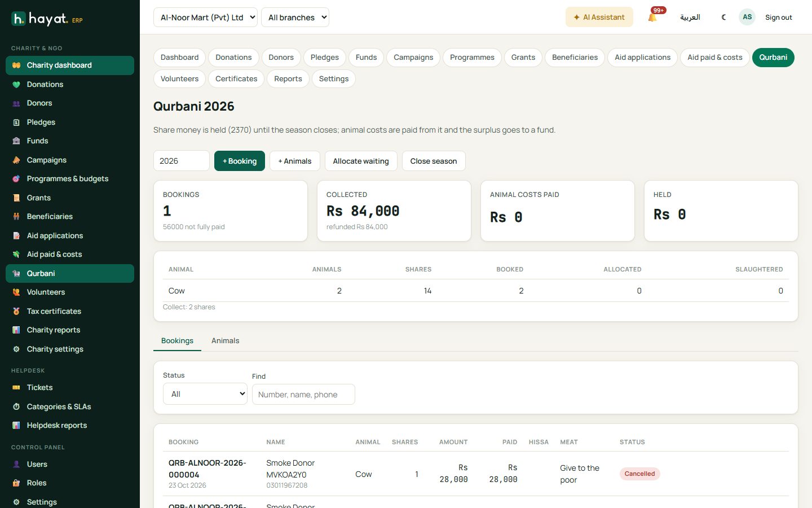Click the Beneficiaries sidebar icon
Image resolution: width=812 pixels, height=508 pixels.
click(16, 217)
